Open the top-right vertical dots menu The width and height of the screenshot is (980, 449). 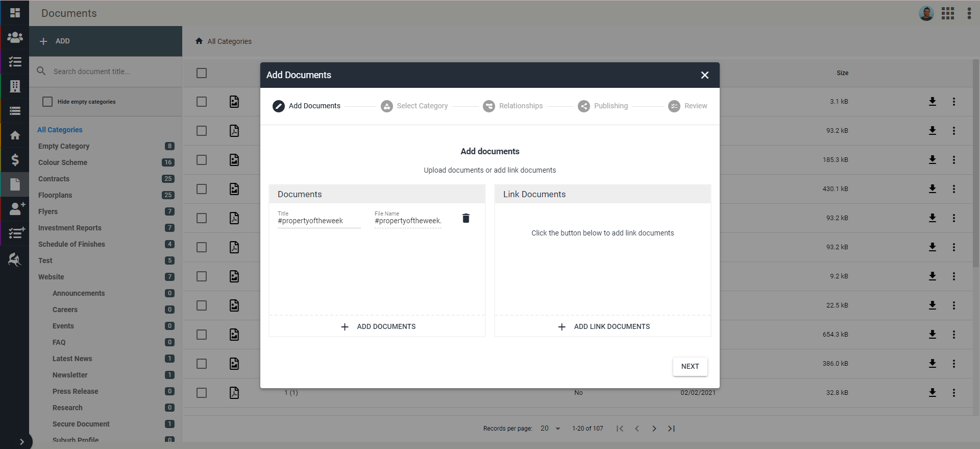coord(969,13)
